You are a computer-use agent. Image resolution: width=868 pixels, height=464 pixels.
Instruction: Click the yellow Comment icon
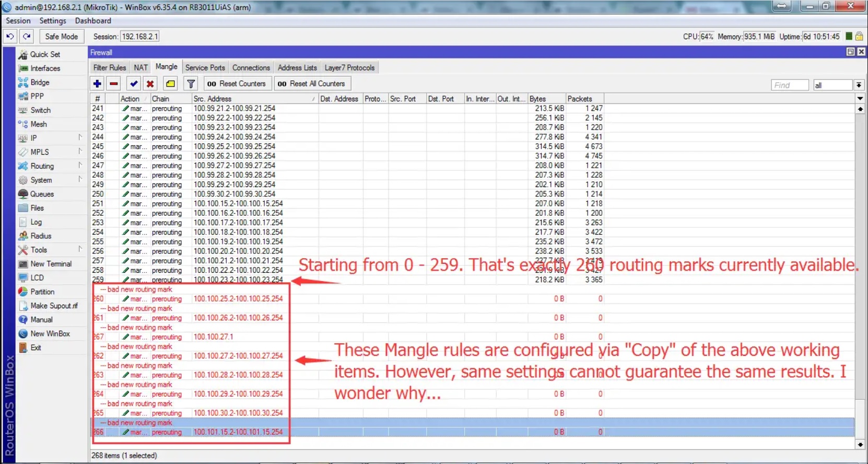170,84
